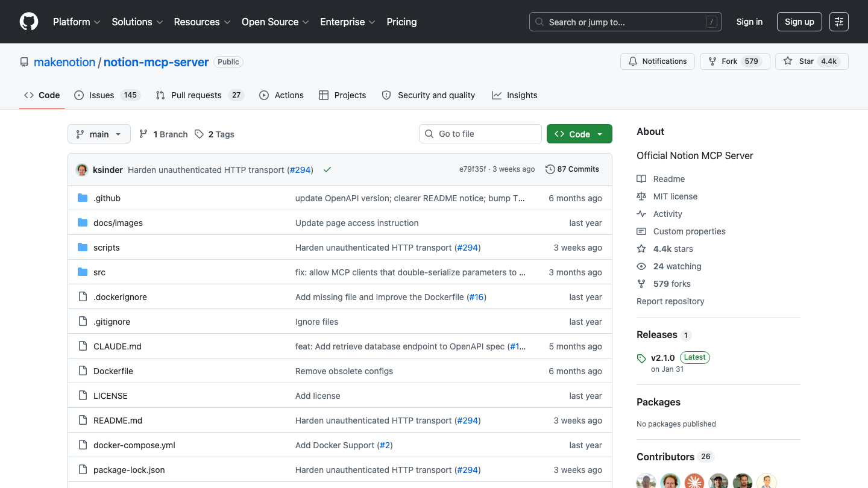Click the Readme book icon
868x488 pixels.
tap(641, 179)
